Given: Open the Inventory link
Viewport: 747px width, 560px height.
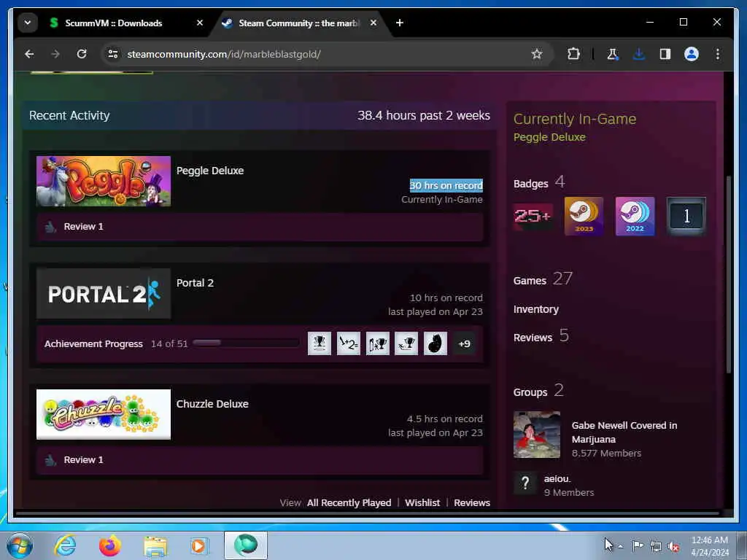Looking at the screenshot, I should pyautogui.click(x=536, y=309).
